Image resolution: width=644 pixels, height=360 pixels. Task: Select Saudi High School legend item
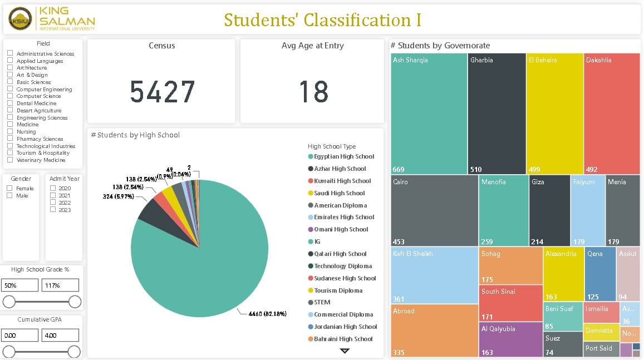[x=336, y=193]
